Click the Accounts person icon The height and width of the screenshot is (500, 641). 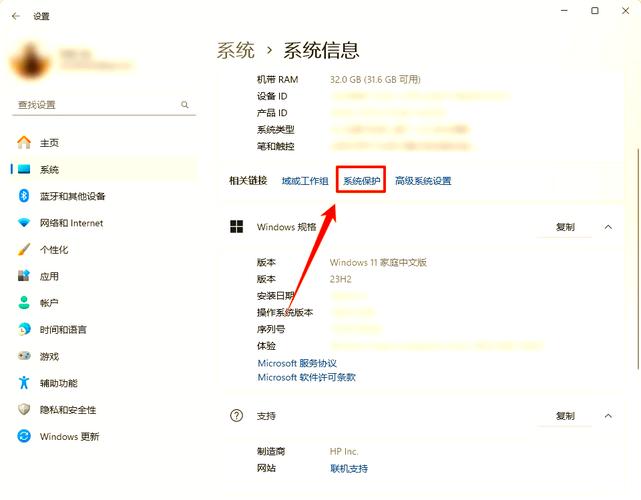click(x=24, y=303)
